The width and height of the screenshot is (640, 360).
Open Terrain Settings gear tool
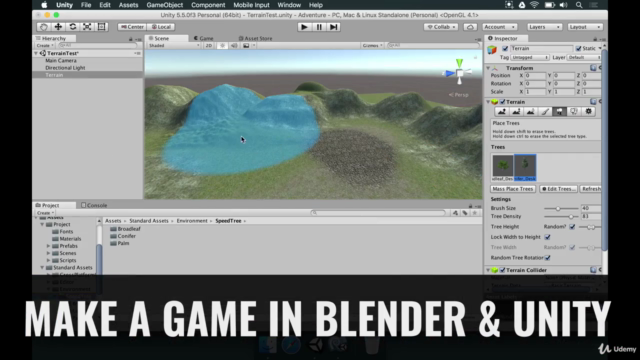(x=589, y=111)
